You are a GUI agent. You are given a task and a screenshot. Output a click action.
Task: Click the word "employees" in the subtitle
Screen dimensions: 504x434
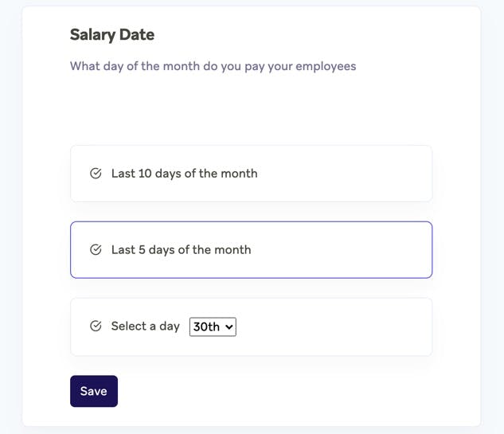coord(326,66)
